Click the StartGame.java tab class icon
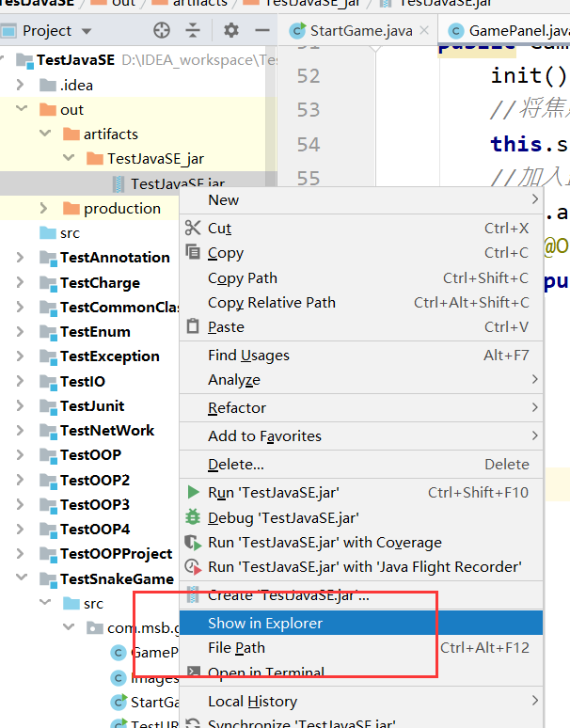 click(x=297, y=31)
